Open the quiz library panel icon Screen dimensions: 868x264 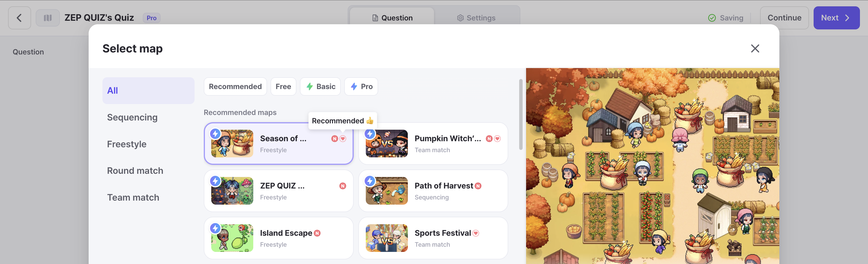click(x=47, y=18)
